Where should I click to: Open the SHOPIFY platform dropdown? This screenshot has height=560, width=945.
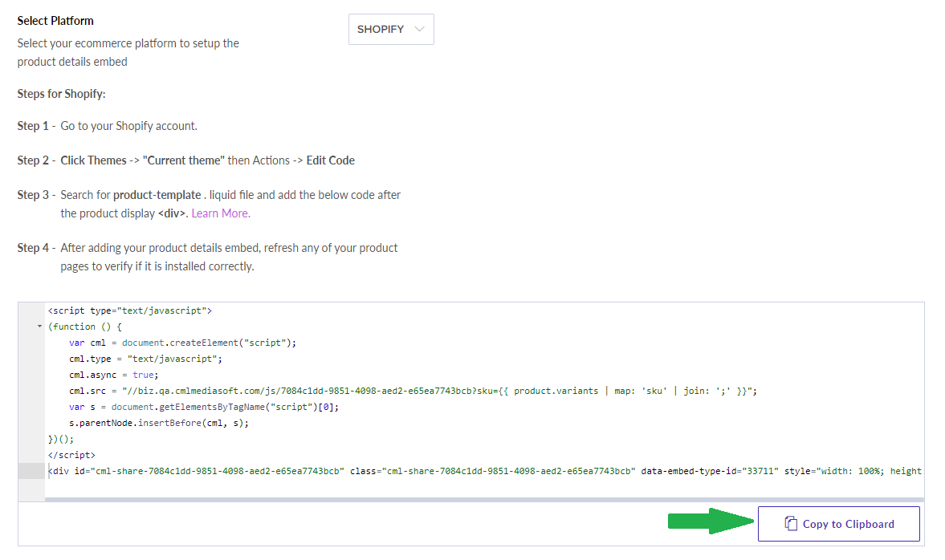pyautogui.click(x=391, y=29)
